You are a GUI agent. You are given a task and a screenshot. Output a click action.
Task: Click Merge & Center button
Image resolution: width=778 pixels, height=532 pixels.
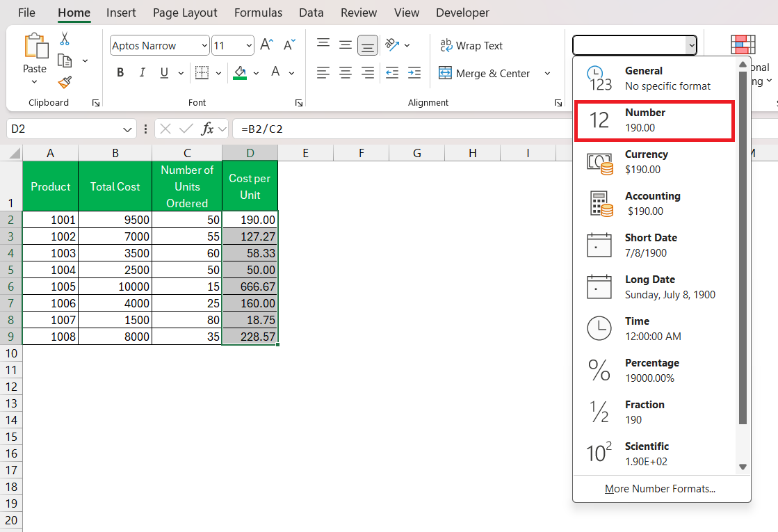coord(485,74)
